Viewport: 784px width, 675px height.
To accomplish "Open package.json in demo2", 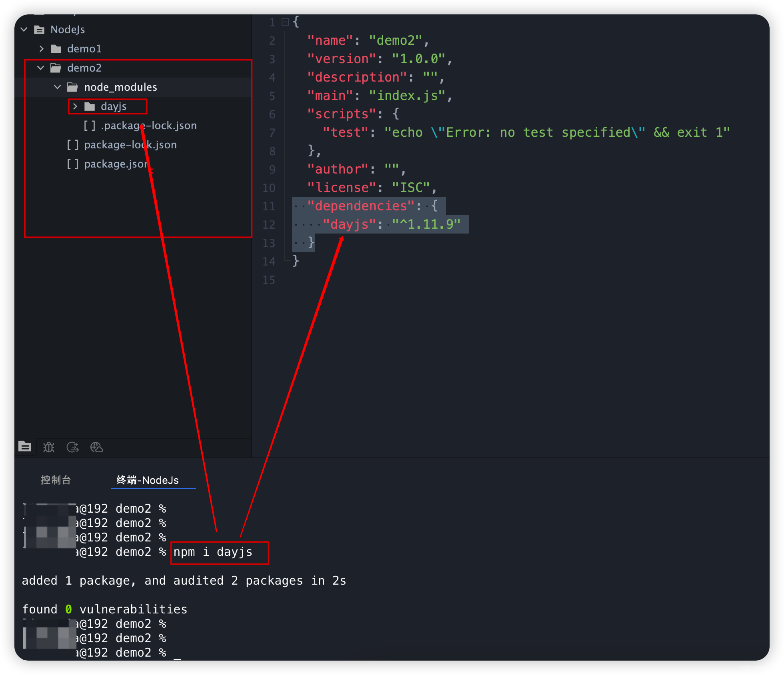I will [116, 164].
